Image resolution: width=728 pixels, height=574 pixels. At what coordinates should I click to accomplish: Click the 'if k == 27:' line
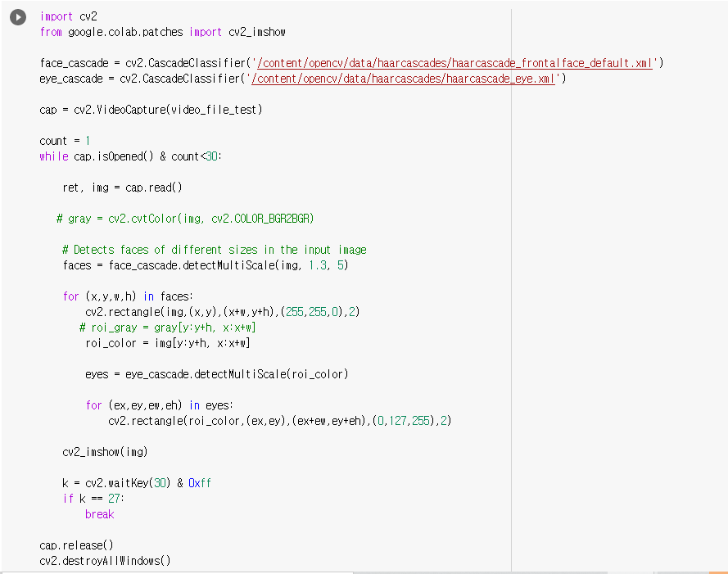pyautogui.click(x=93, y=499)
